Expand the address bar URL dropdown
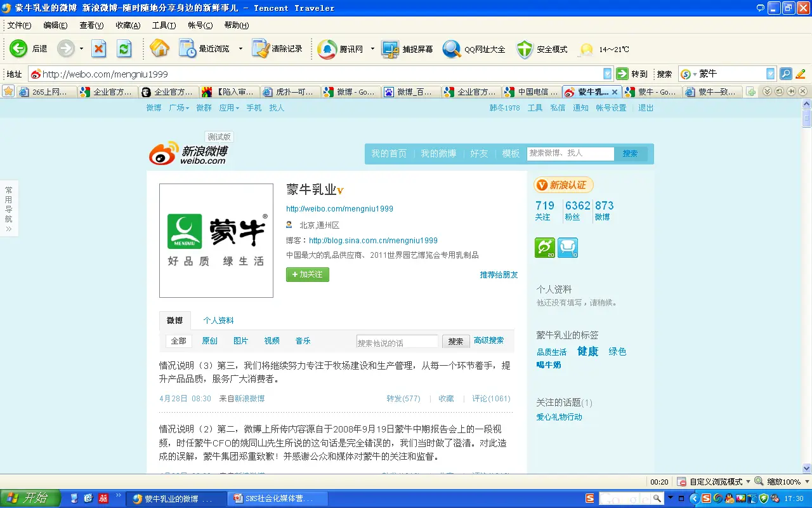Image resolution: width=812 pixels, height=508 pixels. tap(607, 74)
